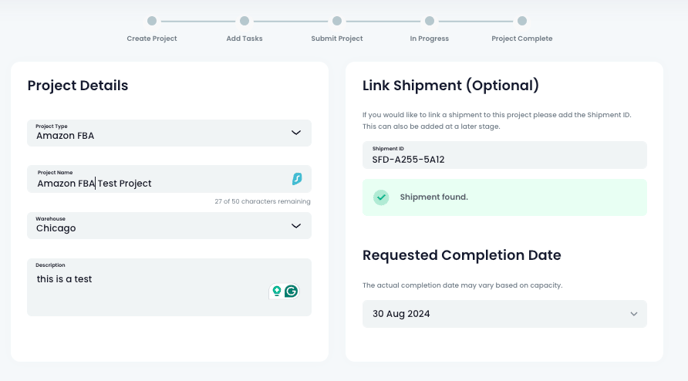Viewport: 688px width, 381px height.
Task: Select the Create Project step circle
Action: (152, 21)
